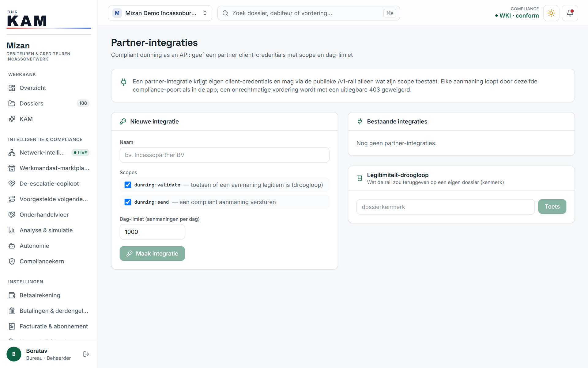Click the Analyse & simulatie chart icon
The width and height of the screenshot is (588, 368).
tap(12, 230)
